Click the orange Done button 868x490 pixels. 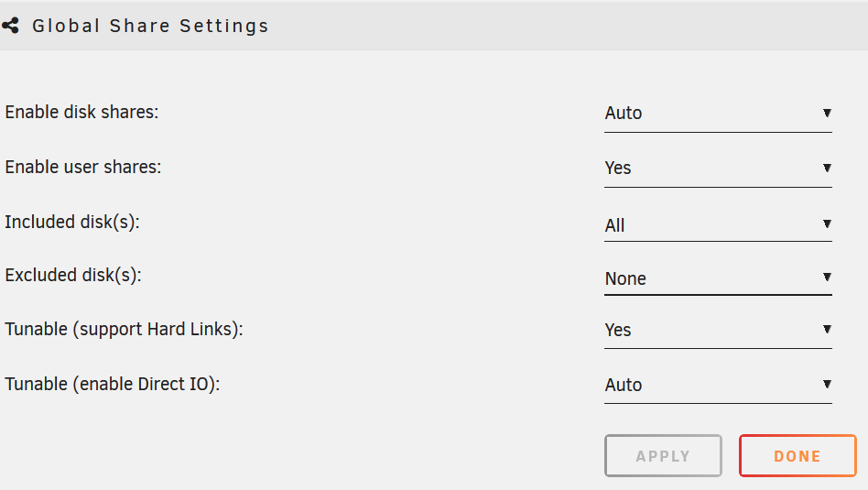pos(797,456)
